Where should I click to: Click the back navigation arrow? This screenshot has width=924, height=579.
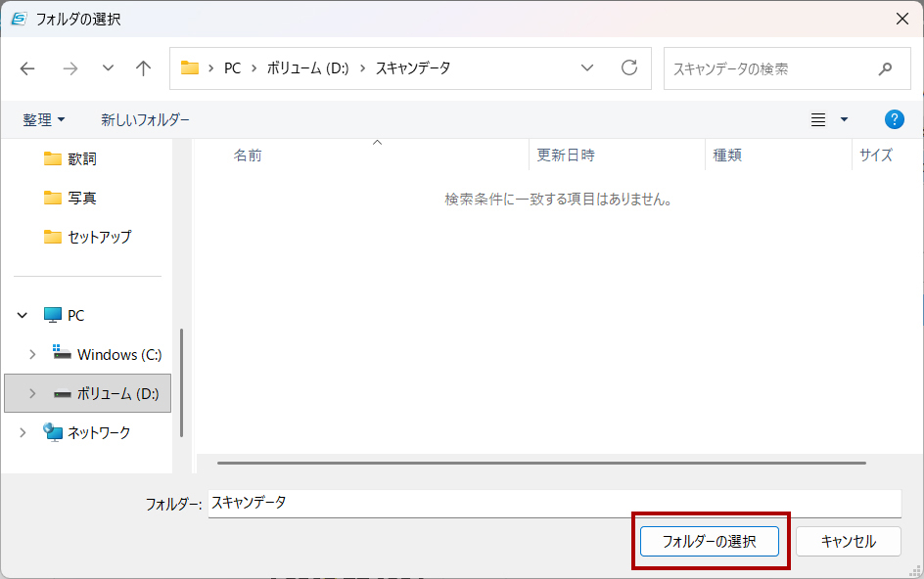point(26,68)
